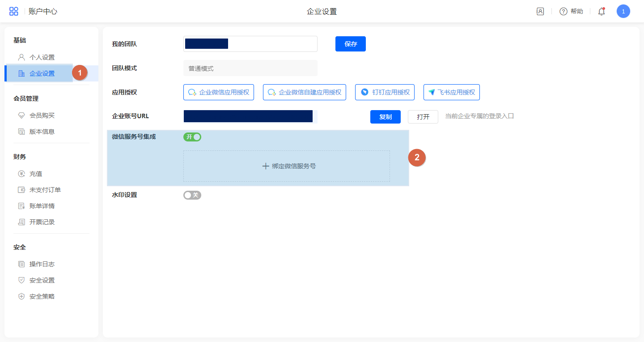This screenshot has height=342, width=644.
Task: Open 操作日志 from the sidebar
Action: coord(42,264)
